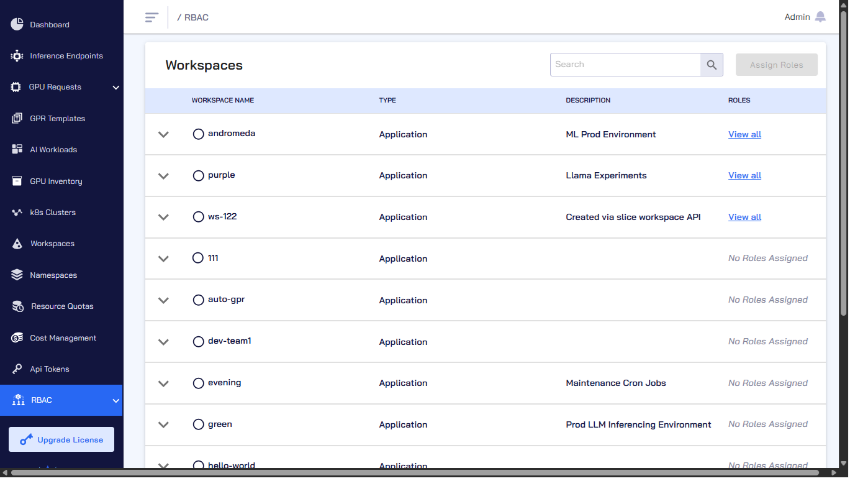Screen dimensions: 868x486
Task: Click the Namespaces layers icon
Action: coord(17,275)
